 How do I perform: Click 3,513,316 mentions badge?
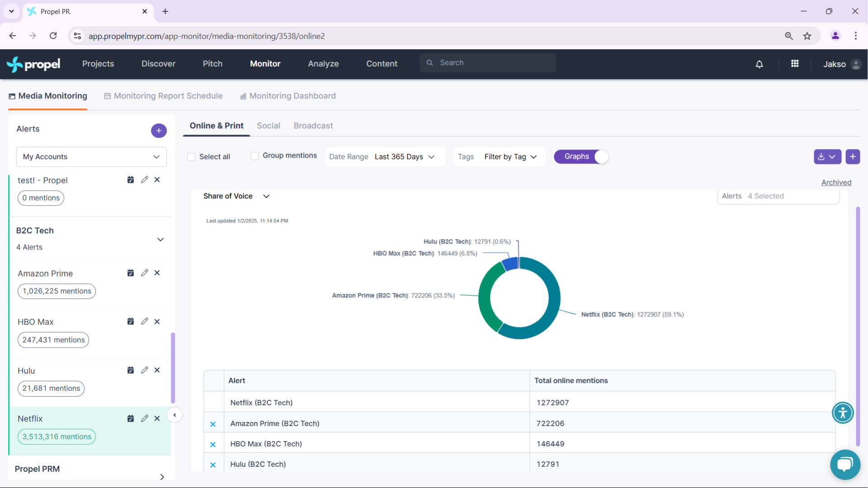[x=57, y=436]
